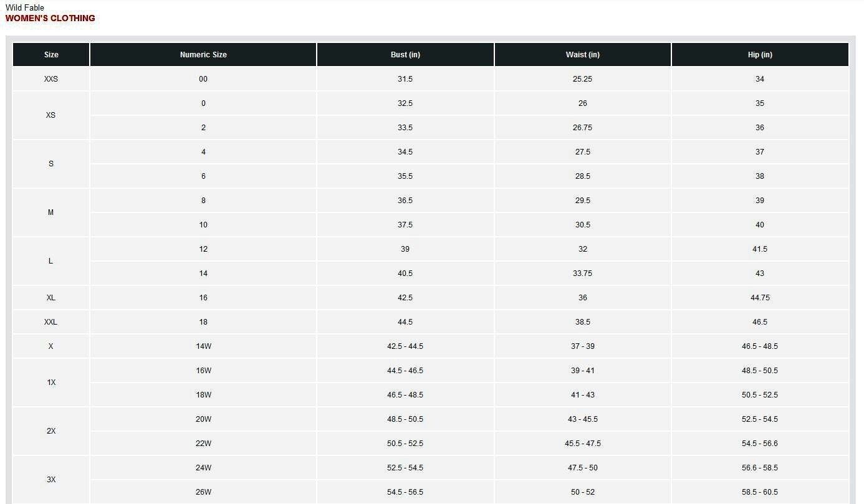Click hip value 58.5 - 60.5
The width and height of the screenshot is (864, 504).
pyautogui.click(x=760, y=492)
